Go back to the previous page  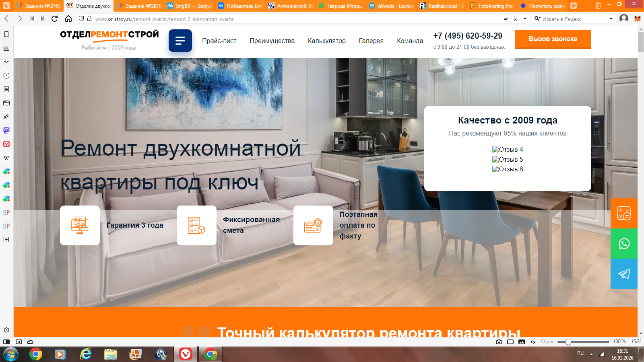pyautogui.click(x=7, y=19)
